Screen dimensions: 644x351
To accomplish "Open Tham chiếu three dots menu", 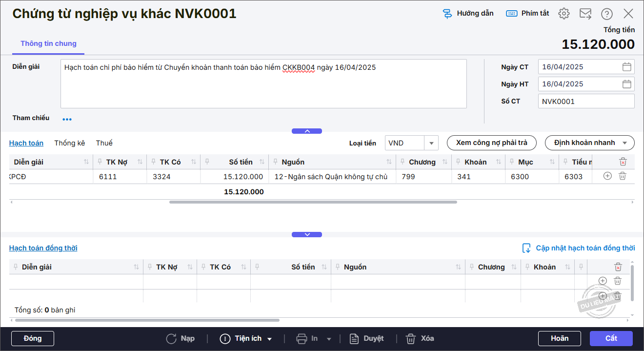I will pyautogui.click(x=67, y=119).
